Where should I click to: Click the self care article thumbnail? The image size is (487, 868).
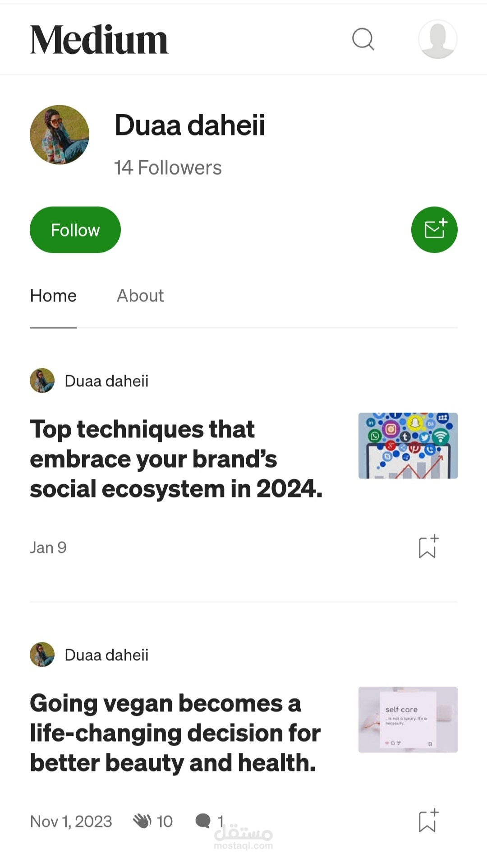point(408,719)
